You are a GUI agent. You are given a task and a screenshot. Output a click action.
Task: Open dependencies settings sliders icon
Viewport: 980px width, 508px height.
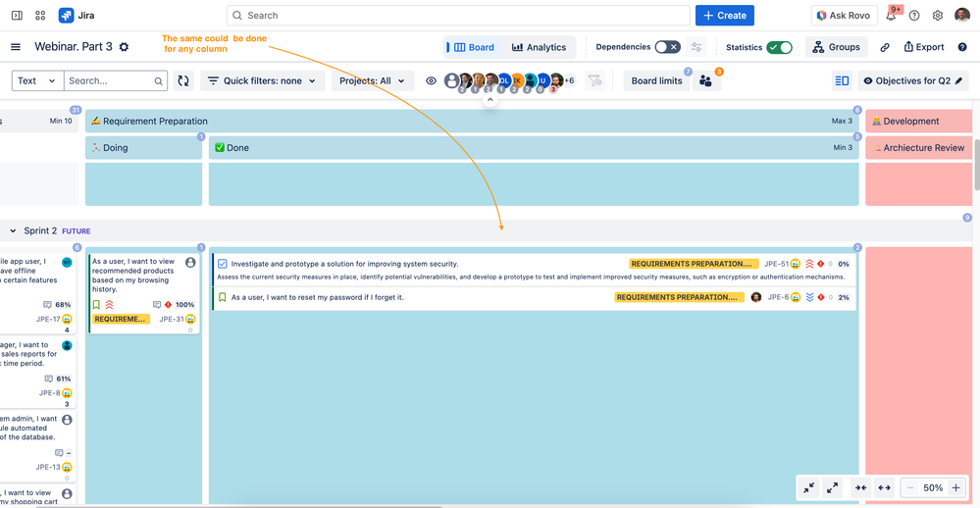(x=696, y=47)
